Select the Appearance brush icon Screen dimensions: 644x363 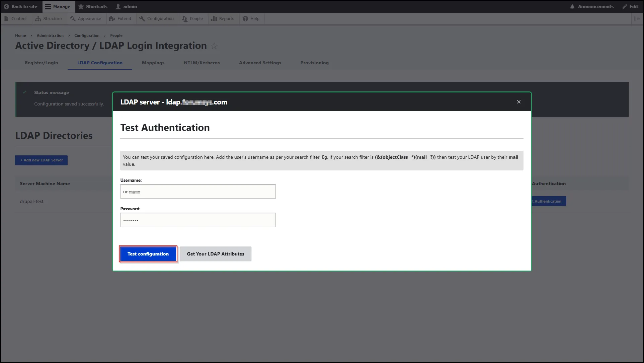coord(73,19)
